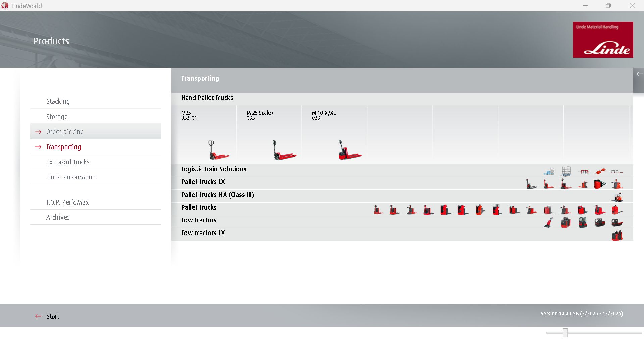Screen dimensions: 644x339
Task: Select eighth truck icon in plain Pallet trucks row
Action: 497,210
